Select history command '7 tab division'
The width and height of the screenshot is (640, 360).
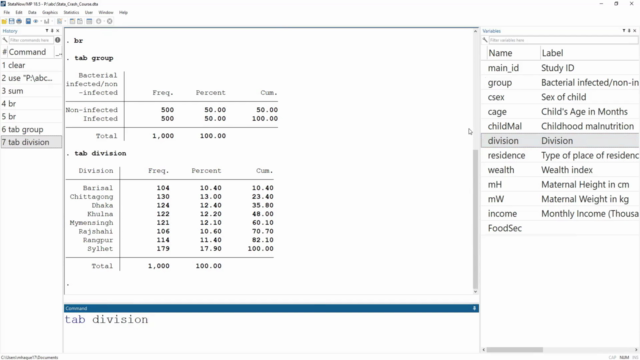[x=31, y=142]
